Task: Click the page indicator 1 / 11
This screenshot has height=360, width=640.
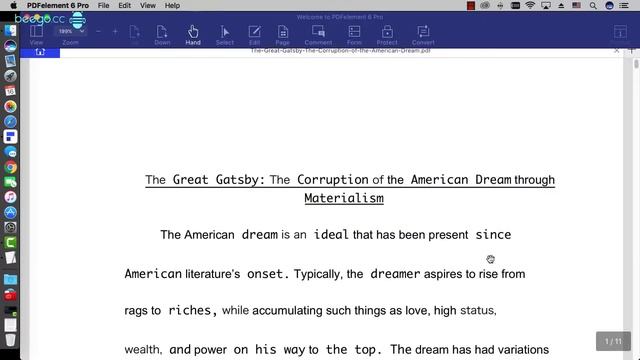Action: click(x=613, y=341)
